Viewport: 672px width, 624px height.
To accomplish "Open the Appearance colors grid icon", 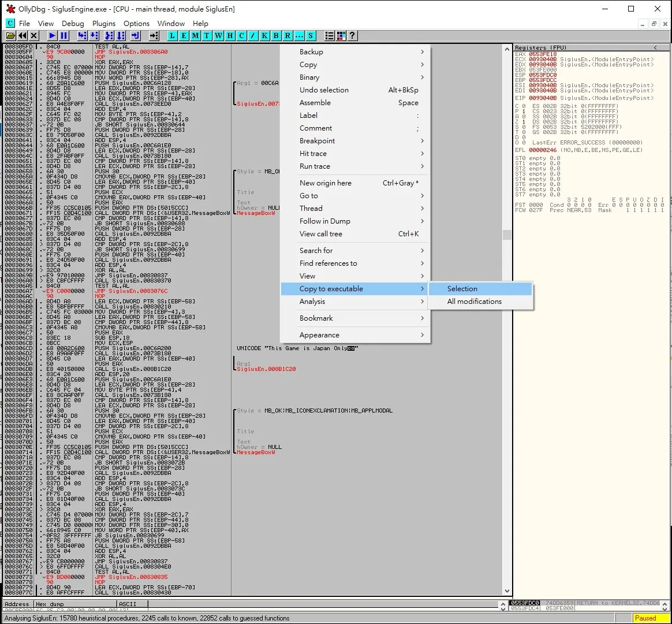I will [341, 36].
